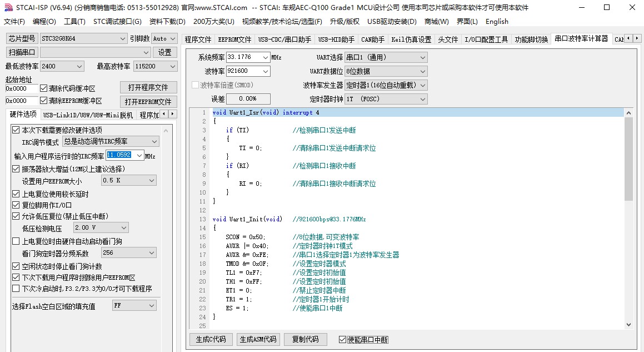Viewport: 644px width, 352px height.
Task: Click 复制代码 button
Action: (x=305, y=340)
